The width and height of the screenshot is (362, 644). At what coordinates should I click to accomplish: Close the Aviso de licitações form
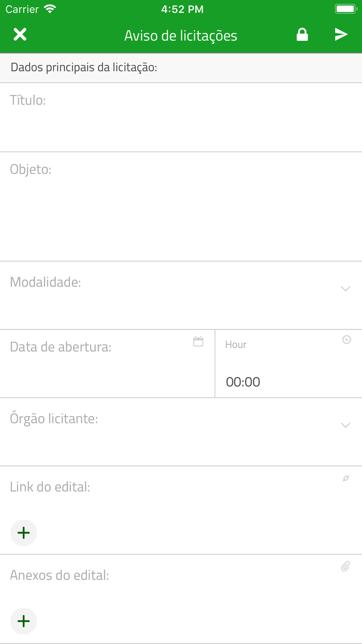[x=20, y=34]
